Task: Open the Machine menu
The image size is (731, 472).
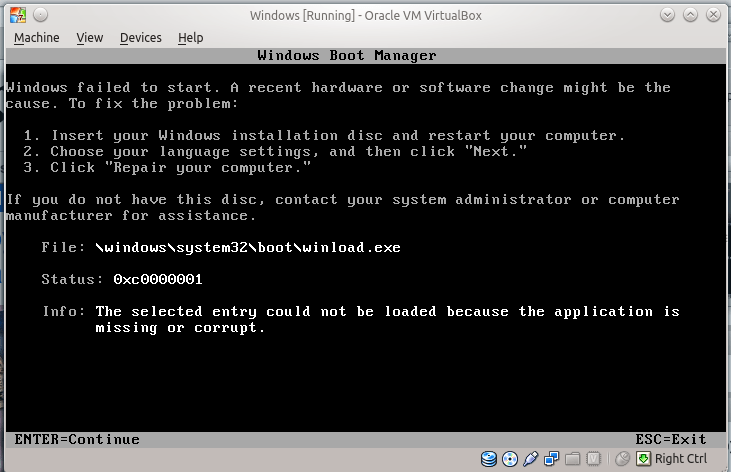Action: (37, 38)
